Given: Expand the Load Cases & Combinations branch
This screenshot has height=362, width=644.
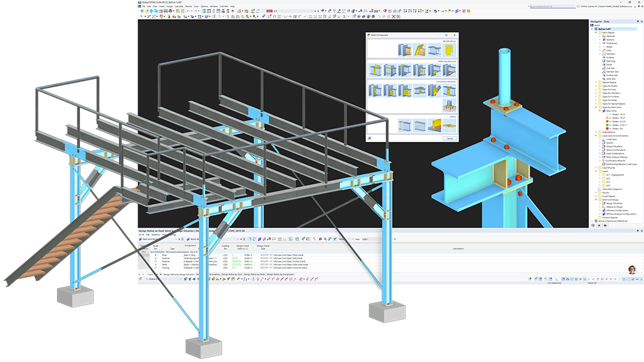Looking at the screenshot, I should point(596,135).
